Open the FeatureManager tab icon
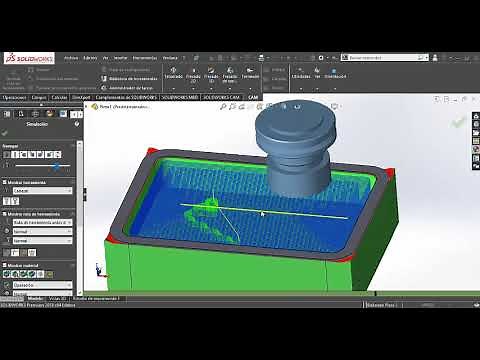 [7, 114]
